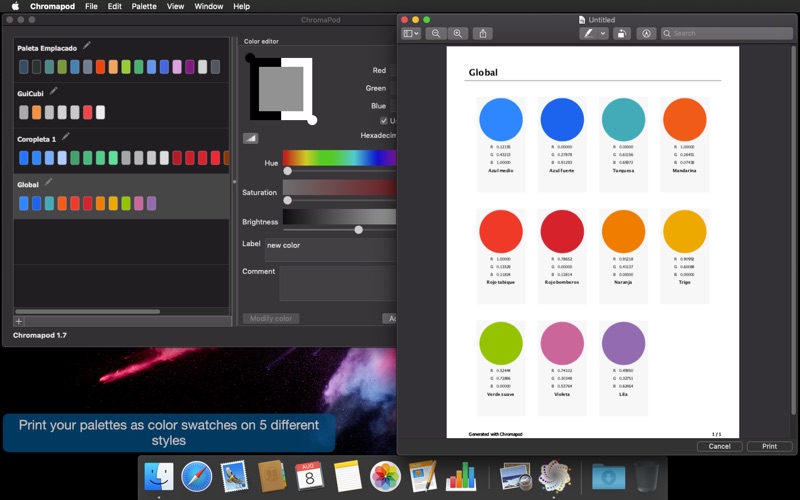Launch Numbers chart icon in Dock
800x500 pixels.
point(461,477)
